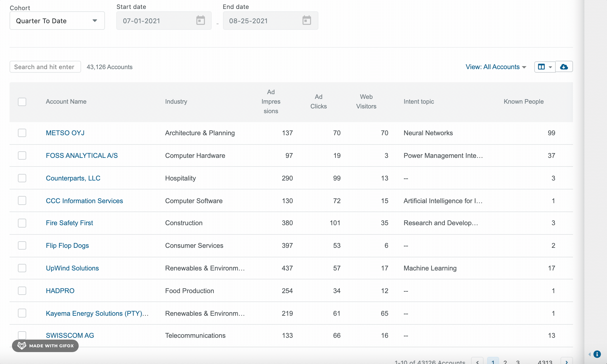Sort by the Account Name column header
The width and height of the screenshot is (607, 364).
66,102
